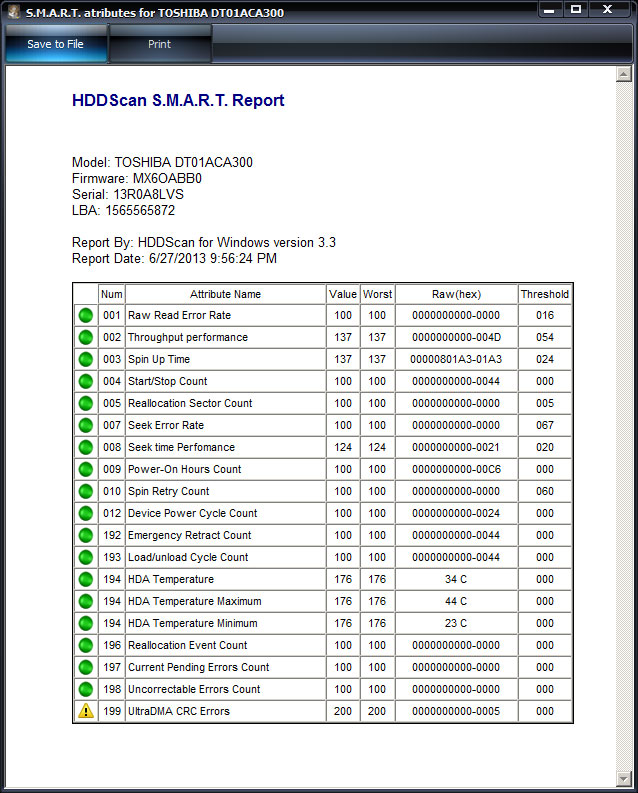Viewport: 638px width, 793px height.
Task: Click the scrollbar up arrow
Action: pyautogui.click(x=624, y=74)
